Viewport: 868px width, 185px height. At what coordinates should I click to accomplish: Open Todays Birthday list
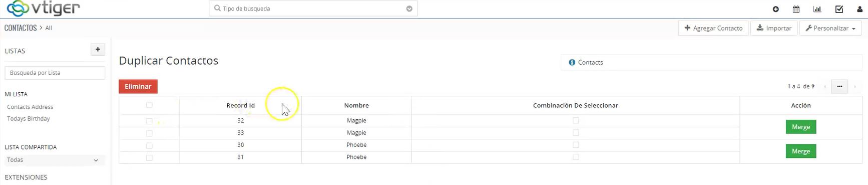point(29,119)
